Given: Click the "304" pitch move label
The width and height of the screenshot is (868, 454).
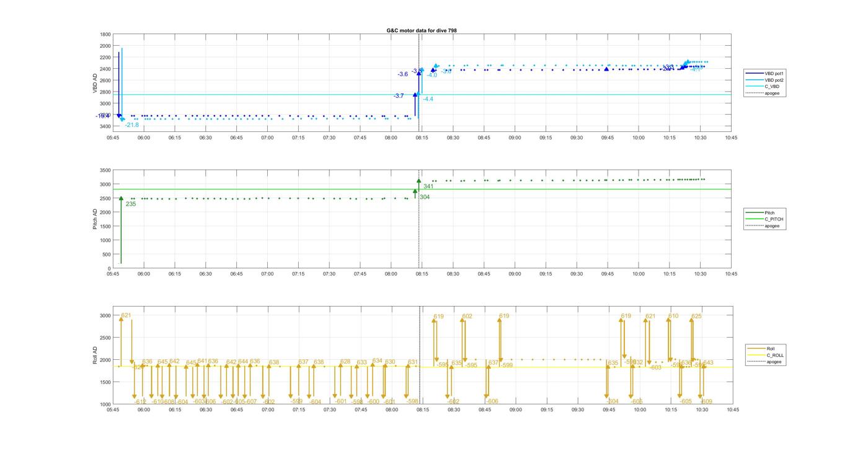Looking at the screenshot, I should 425,197.
